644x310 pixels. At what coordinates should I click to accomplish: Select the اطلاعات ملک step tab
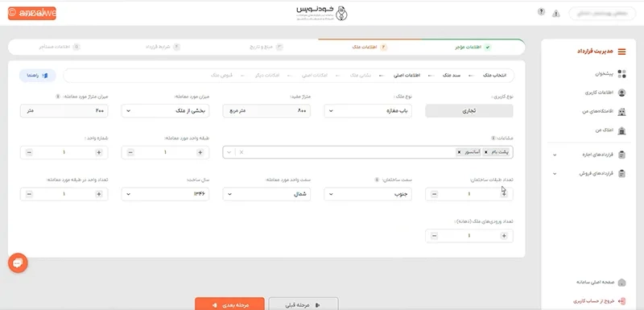pos(369,48)
